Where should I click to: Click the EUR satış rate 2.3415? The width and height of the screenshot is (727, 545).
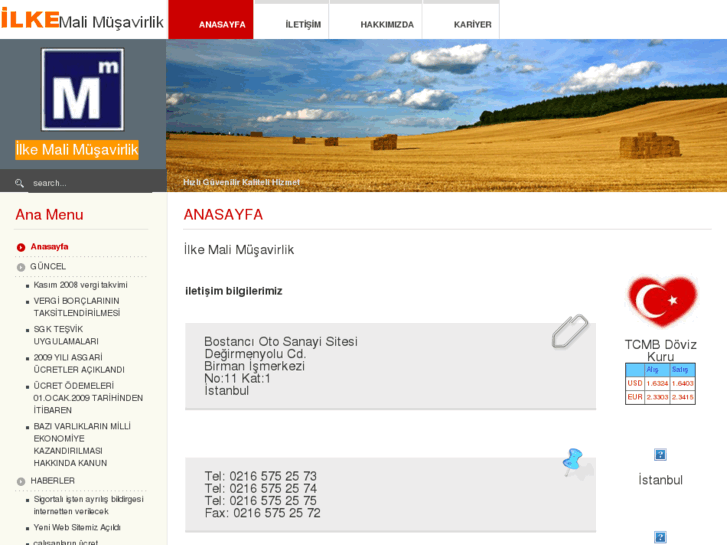click(x=682, y=398)
